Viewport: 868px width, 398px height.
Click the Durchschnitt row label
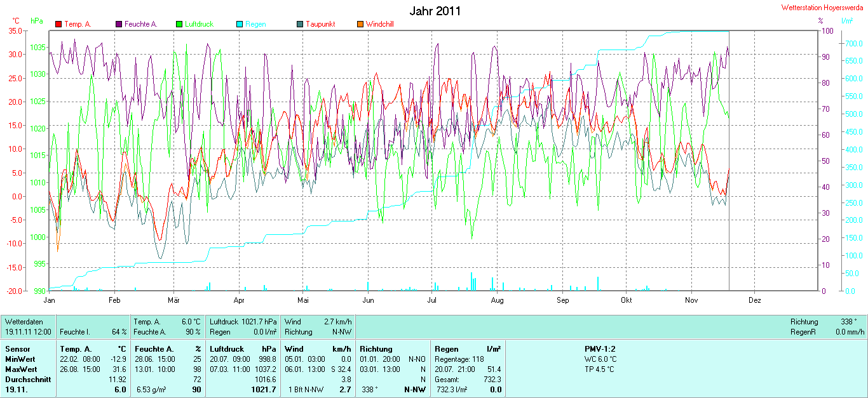tap(28, 380)
